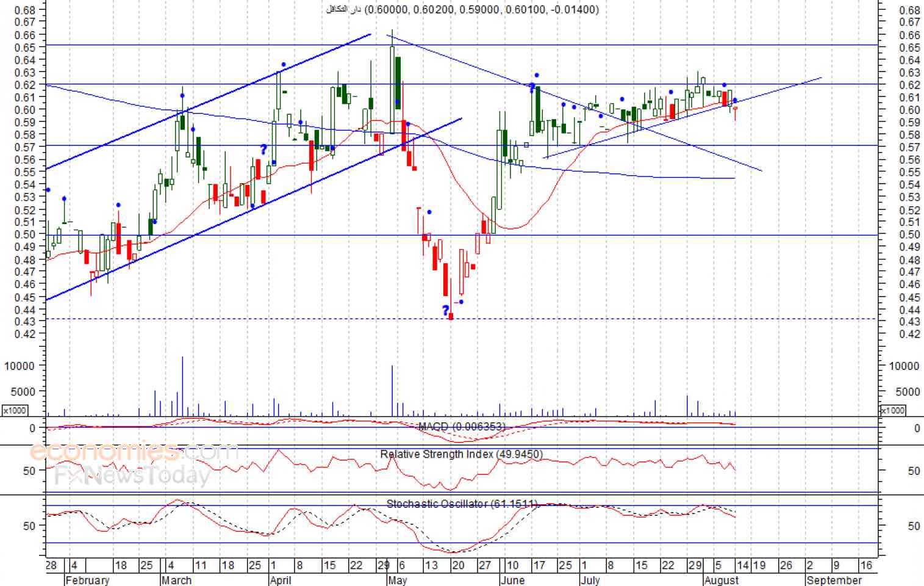Click the 0.43 value on the right price axis
Image resolution: width=924 pixels, height=586 pixels.
(x=909, y=322)
